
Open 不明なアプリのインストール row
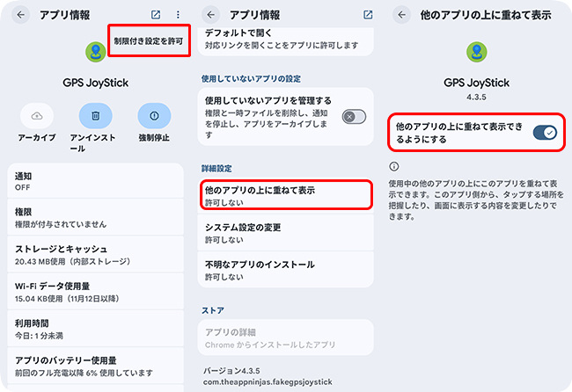click(x=286, y=270)
